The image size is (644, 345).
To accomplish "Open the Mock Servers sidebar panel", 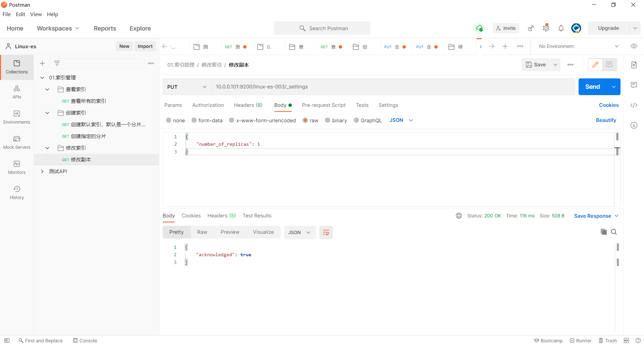I will (17, 143).
